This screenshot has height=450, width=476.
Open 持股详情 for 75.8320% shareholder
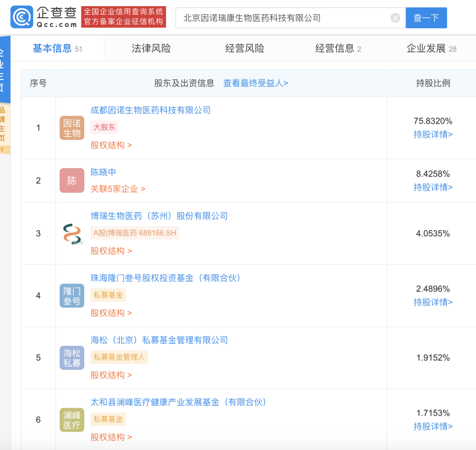pos(433,135)
